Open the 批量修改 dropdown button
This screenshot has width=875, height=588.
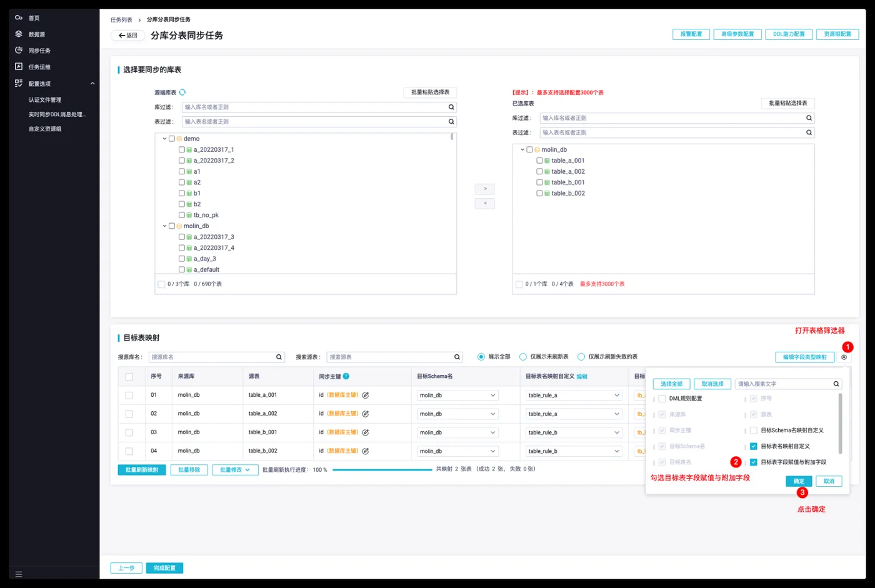[x=235, y=470]
